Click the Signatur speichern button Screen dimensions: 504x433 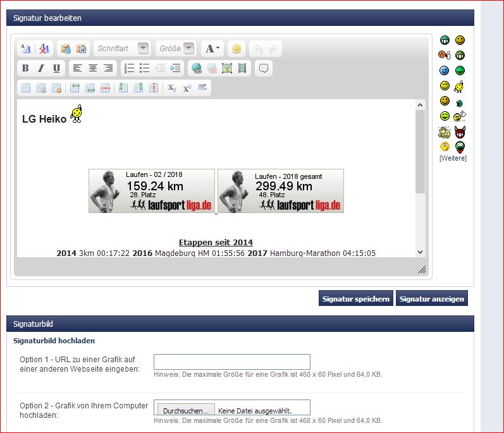[355, 298]
